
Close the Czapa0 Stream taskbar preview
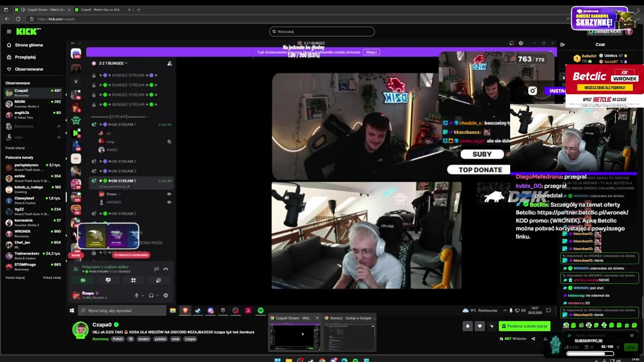coord(317,318)
